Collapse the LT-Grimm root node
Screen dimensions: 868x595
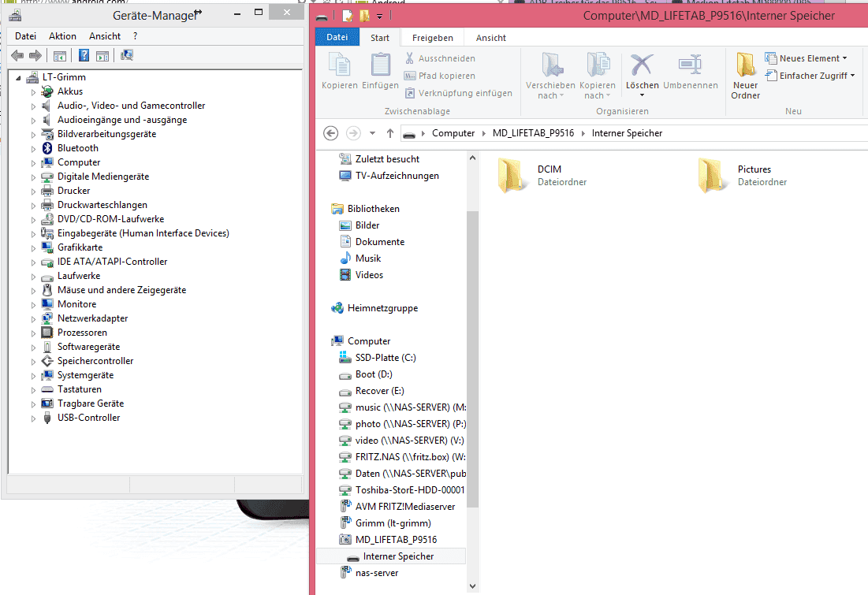(x=18, y=78)
